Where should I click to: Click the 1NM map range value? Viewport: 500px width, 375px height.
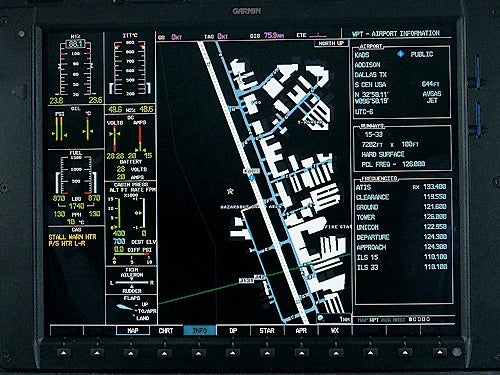pos(344,319)
